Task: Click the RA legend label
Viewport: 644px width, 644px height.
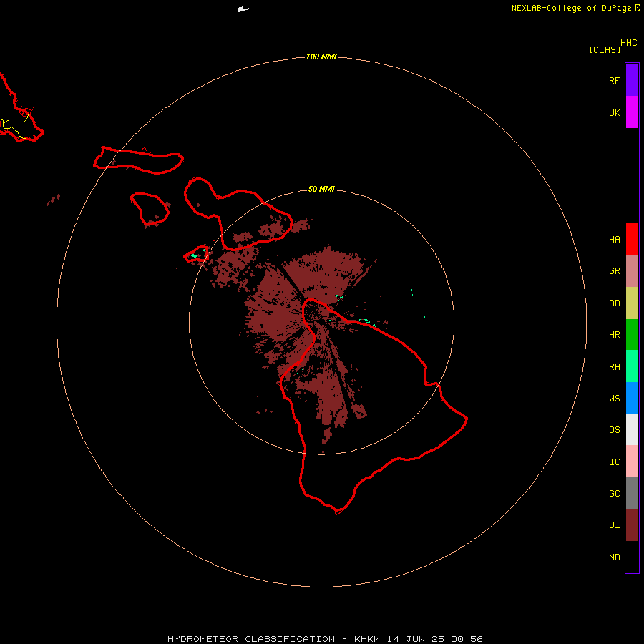Action: pyautogui.click(x=614, y=367)
